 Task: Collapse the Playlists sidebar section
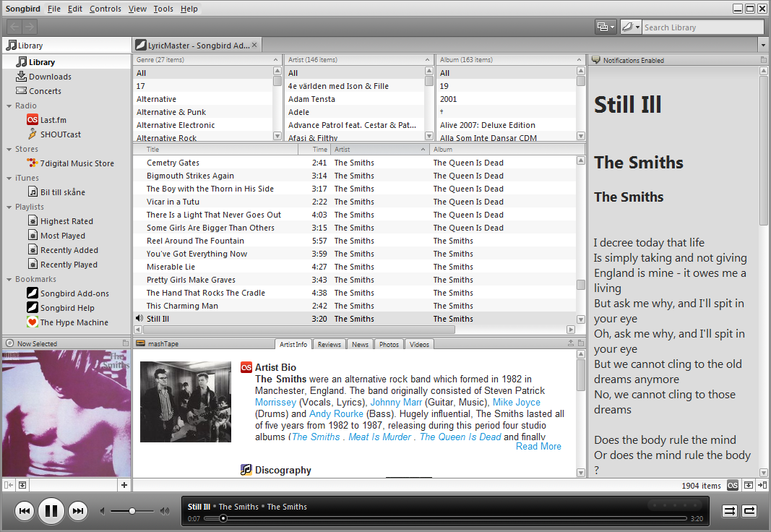click(9, 207)
